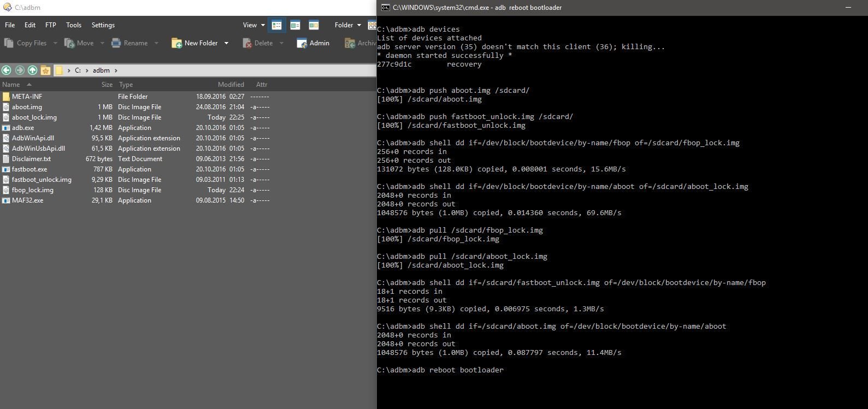Expand the Rename dropdown arrow
Screen dimensions: 868x409
156,43
